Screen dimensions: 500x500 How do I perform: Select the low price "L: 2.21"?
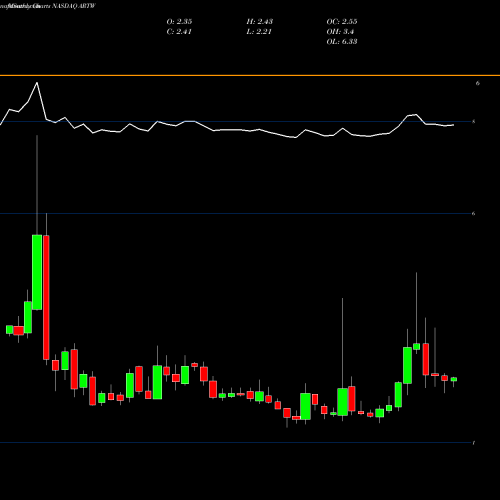[259, 32]
